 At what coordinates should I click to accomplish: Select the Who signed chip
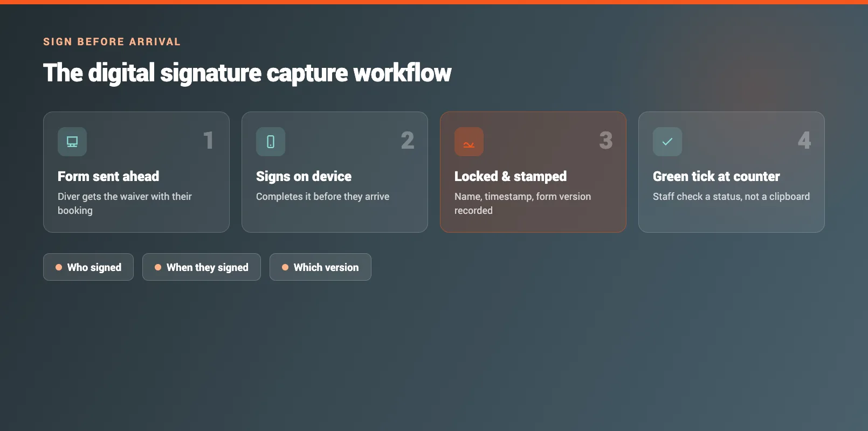click(88, 267)
